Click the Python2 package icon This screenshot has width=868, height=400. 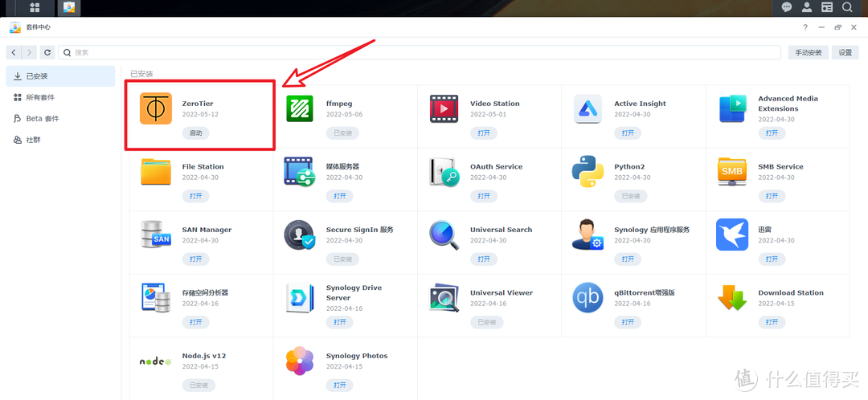pyautogui.click(x=588, y=172)
